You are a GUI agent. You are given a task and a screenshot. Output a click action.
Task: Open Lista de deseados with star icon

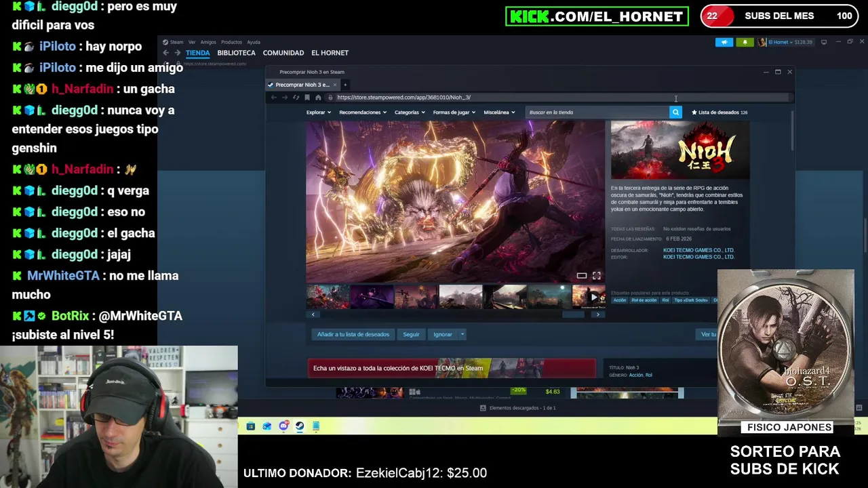click(x=719, y=113)
